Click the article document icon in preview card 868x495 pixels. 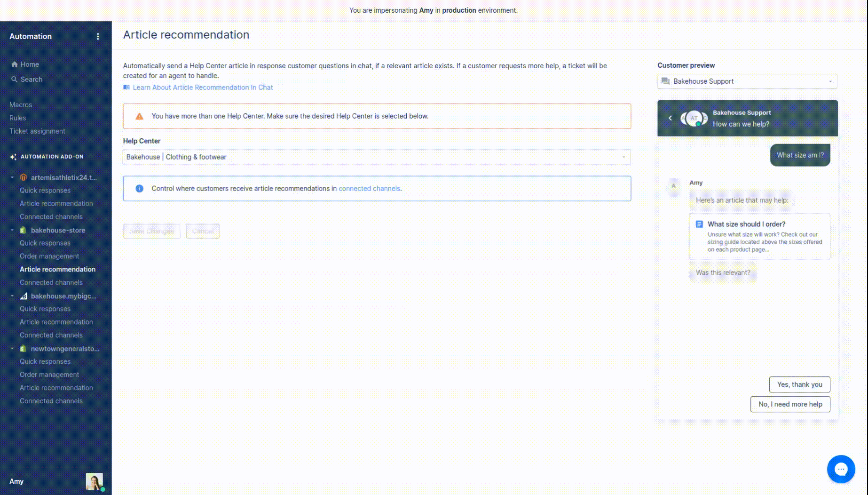click(699, 224)
